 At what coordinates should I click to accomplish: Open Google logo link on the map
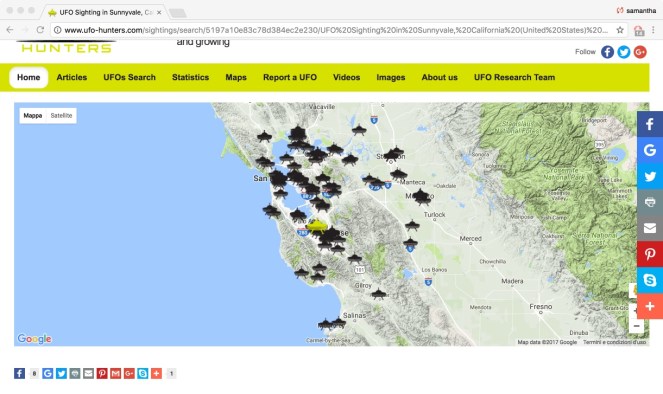[34, 339]
